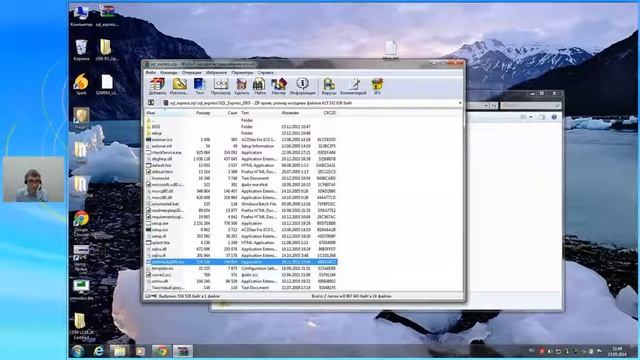This screenshot has height=360, width=640.
Task: Select the Корзина (Recycle Bin) desktop icon
Action: tap(81, 49)
